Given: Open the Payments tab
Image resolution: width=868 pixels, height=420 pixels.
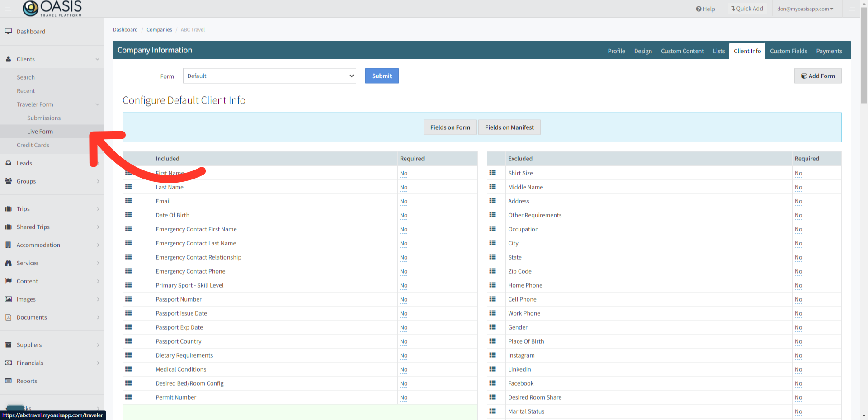Looking at the screenshot, I should [829, 51].
